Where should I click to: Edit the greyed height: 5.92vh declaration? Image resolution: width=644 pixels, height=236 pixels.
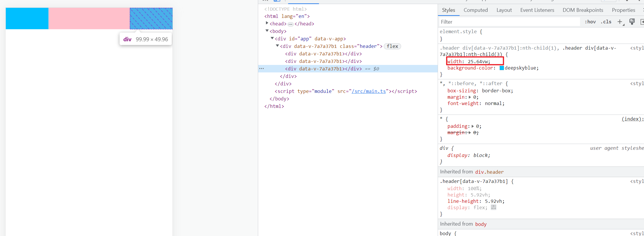pos(469,195)
